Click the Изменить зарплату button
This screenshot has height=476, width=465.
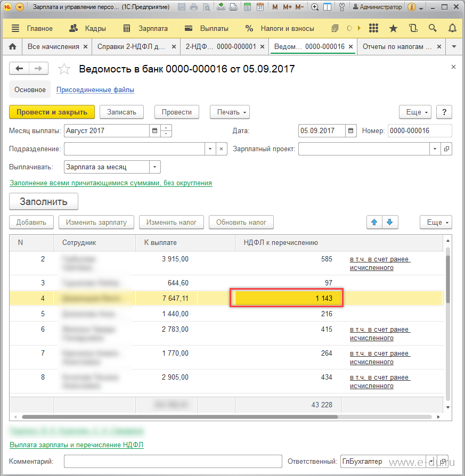click(96, 222)
